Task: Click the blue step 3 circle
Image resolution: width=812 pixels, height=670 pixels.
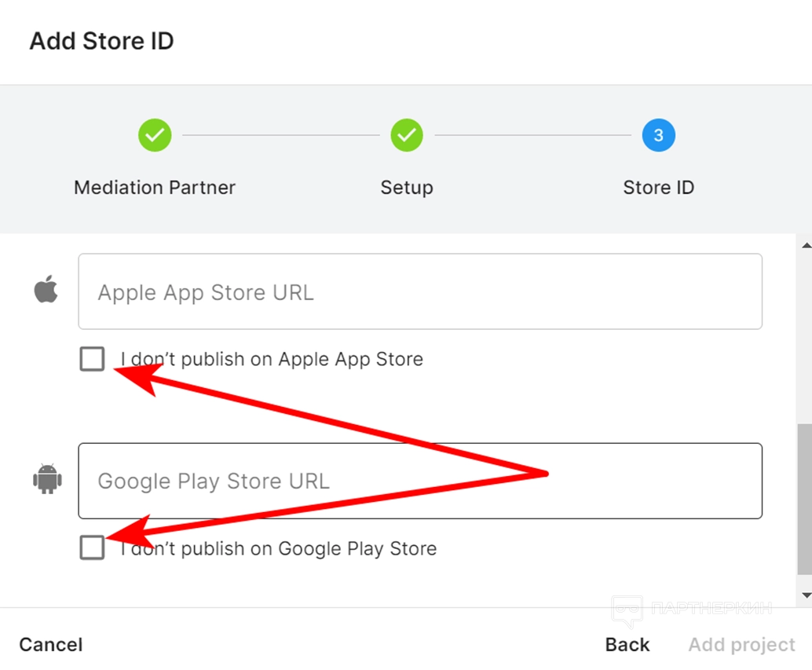Action: [x=658, y=135]
